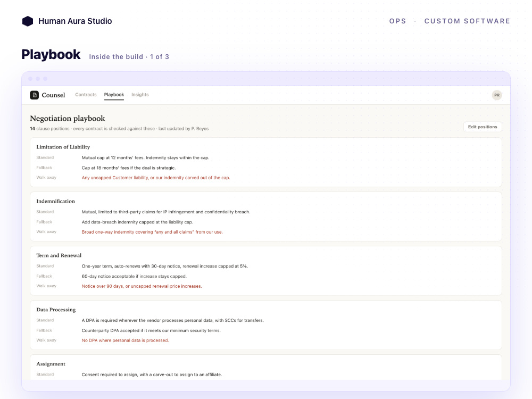Click the Standard label under Data Processing

pos(45,320)
